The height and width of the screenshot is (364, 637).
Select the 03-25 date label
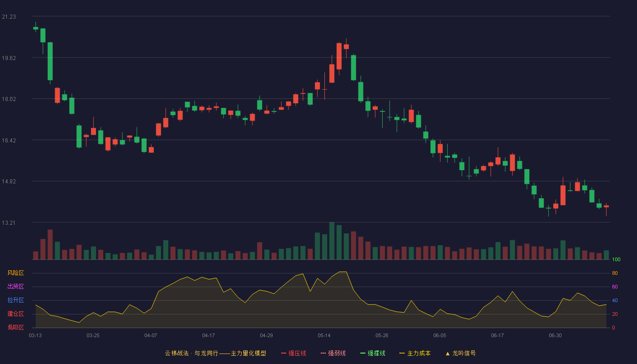(93, 335)
